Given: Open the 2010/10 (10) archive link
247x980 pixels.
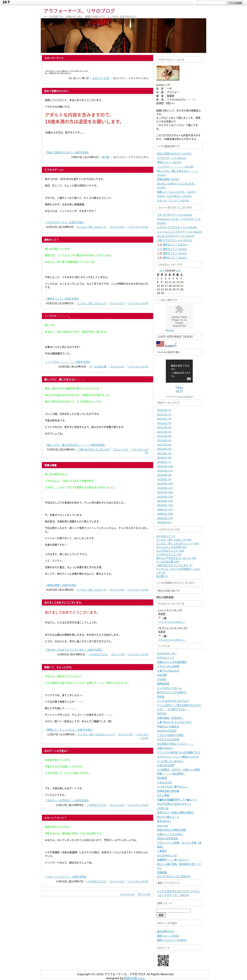Looking at the screenshot, I should (x=165, y=466).
